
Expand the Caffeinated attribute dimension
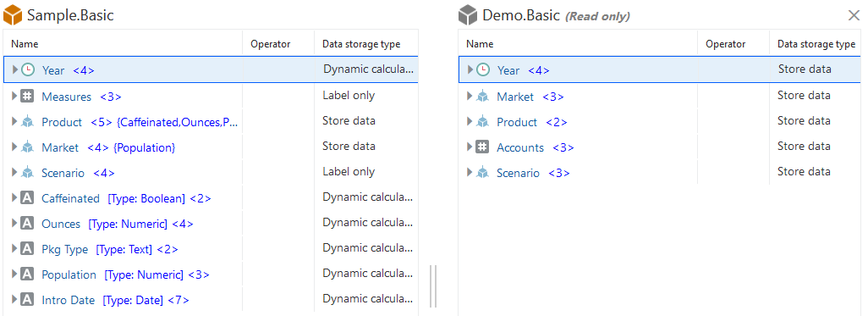coord(14,198)
